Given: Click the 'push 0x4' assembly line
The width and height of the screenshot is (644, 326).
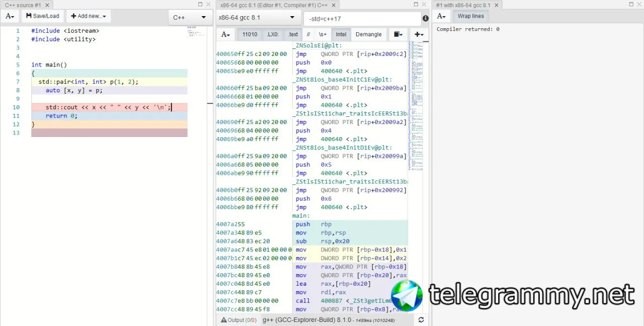Looking at the screenshot, I should click(313, 131).
